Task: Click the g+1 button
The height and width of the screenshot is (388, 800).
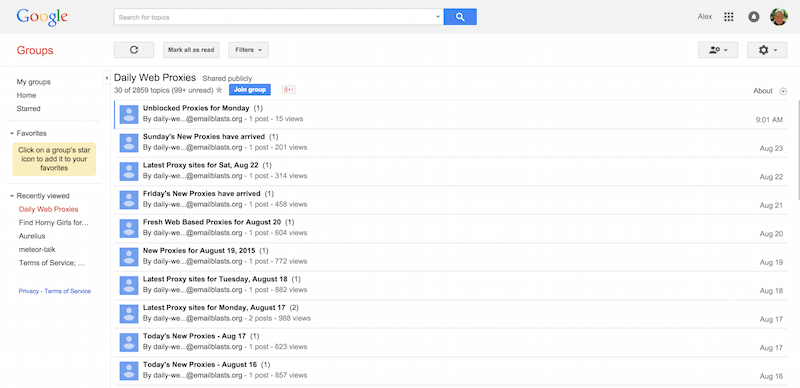Action: (x=289, y=90)
